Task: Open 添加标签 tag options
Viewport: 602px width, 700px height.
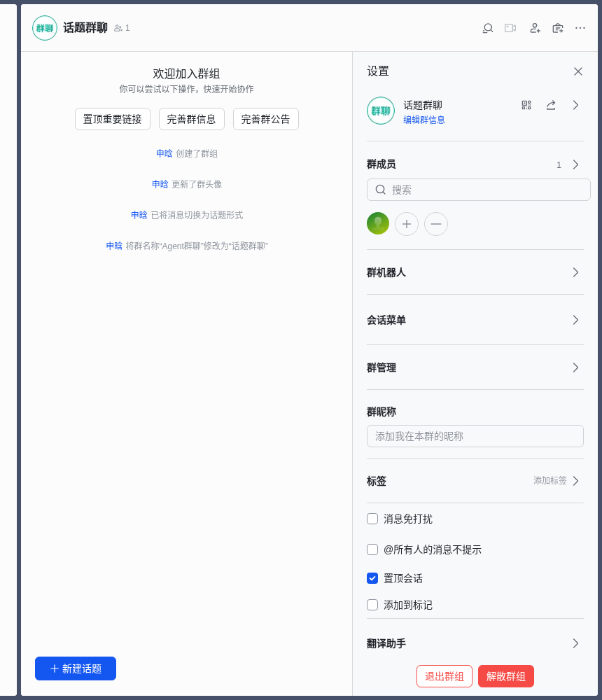Action: pyautogui.click(x=556, y=481)
